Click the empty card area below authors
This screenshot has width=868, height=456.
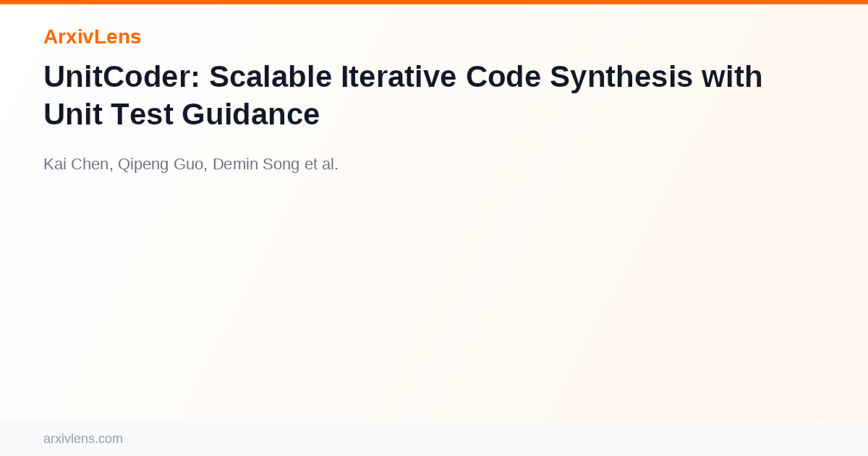(434, 297)
